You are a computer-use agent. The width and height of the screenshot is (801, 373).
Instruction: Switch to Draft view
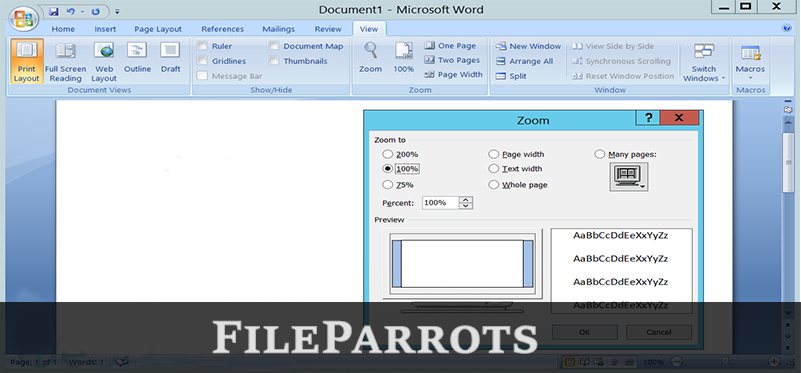pos(171,57)
